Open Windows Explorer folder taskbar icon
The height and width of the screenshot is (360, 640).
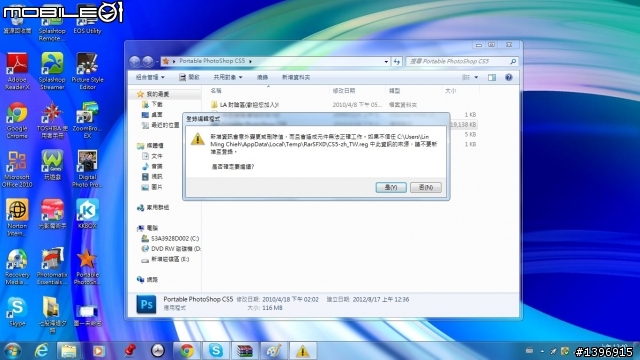point(69,351)
